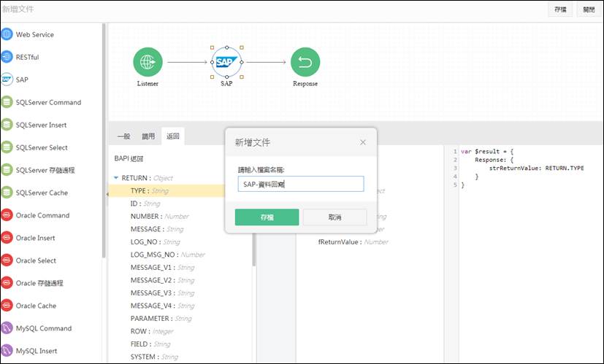
Task: Click the Oracle Insert icon
Action: pyautogui.click(x=7, y=238)
